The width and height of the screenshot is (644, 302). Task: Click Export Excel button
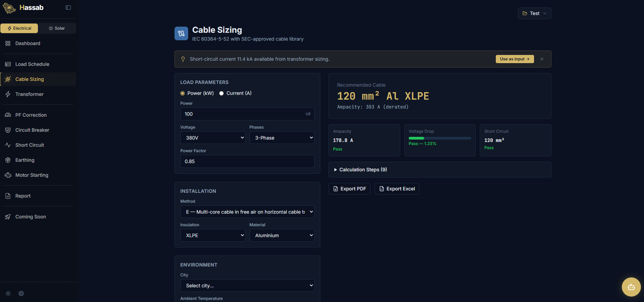tap(397, 189)
